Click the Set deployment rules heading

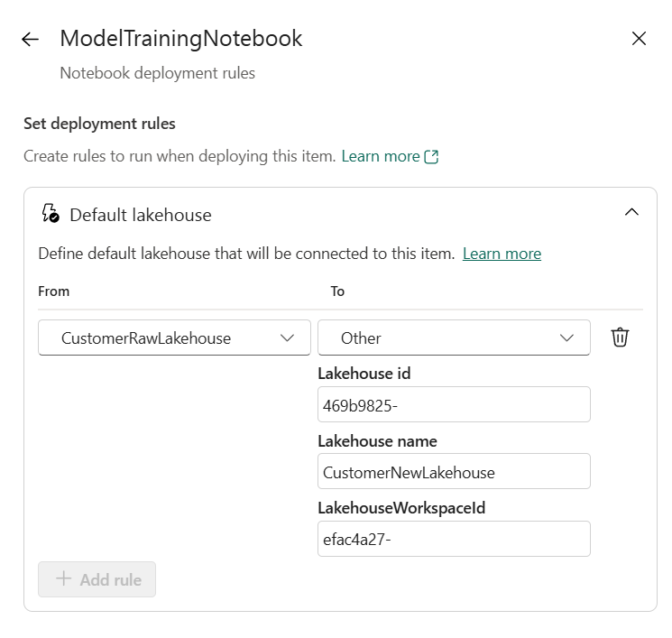99,124
